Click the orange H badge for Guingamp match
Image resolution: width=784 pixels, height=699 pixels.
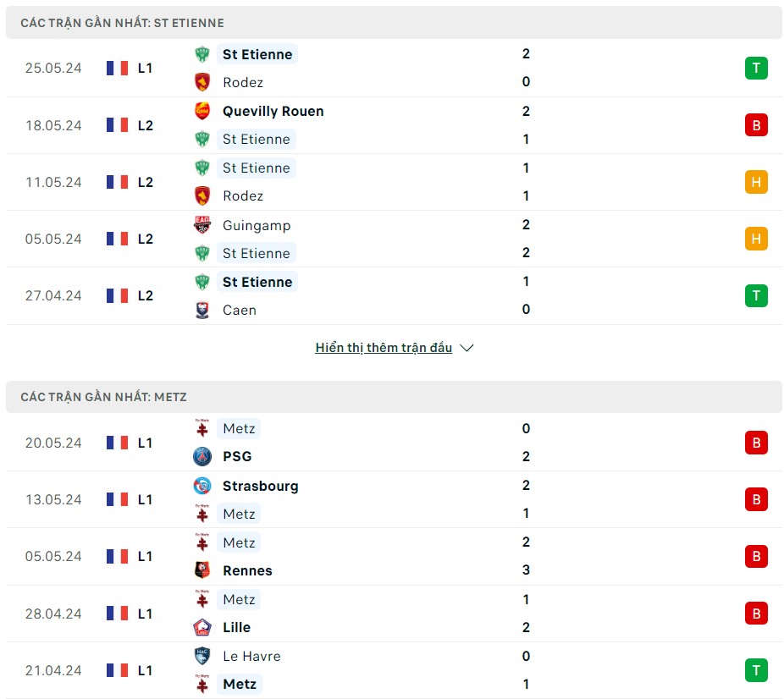tap(756, 239)
